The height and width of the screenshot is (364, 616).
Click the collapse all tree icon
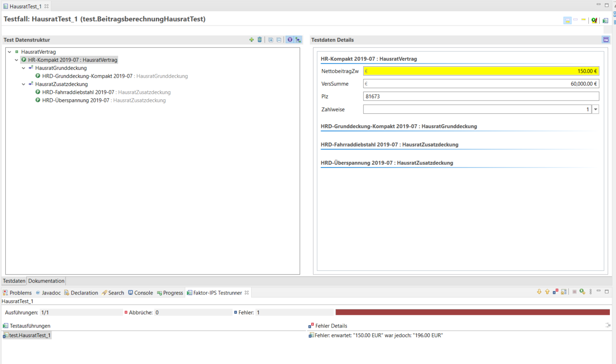click(279, 40)
